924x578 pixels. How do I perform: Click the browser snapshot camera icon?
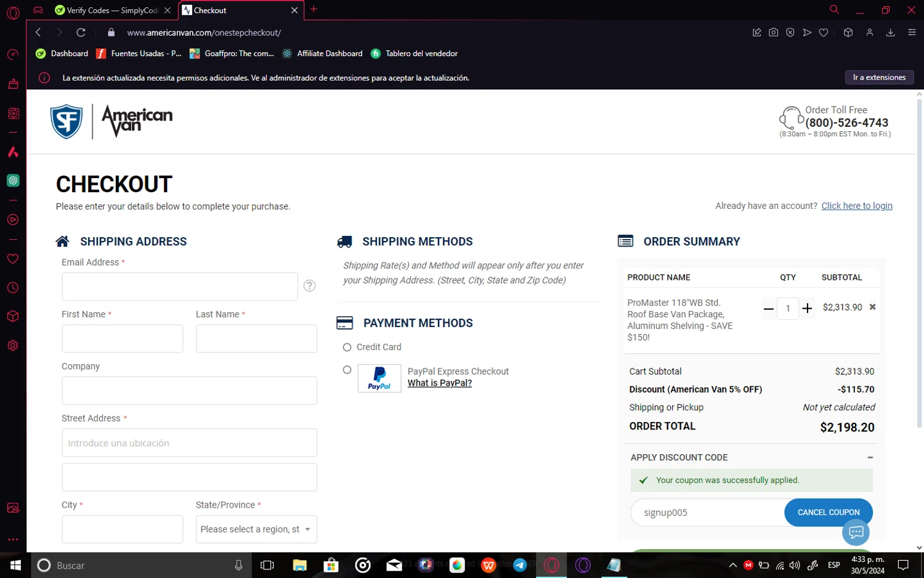[x=773, y=33]
